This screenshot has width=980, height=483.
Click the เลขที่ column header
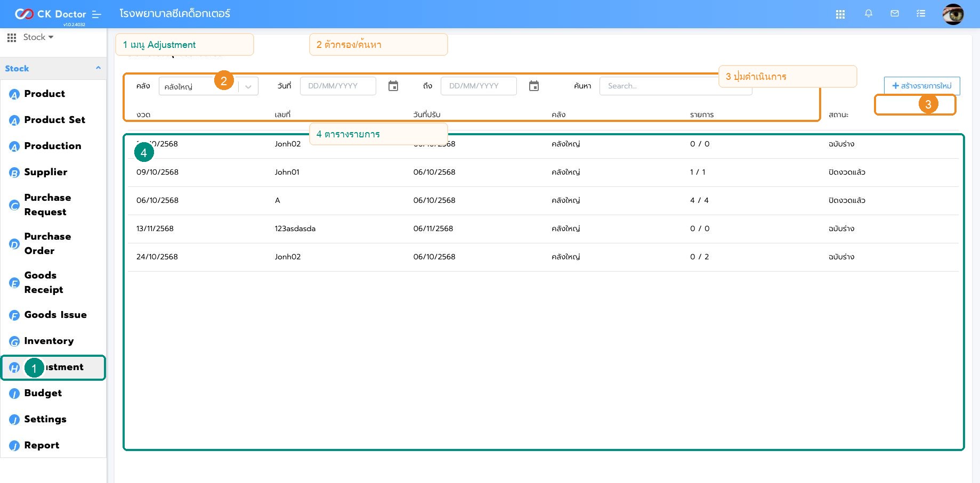282,114
